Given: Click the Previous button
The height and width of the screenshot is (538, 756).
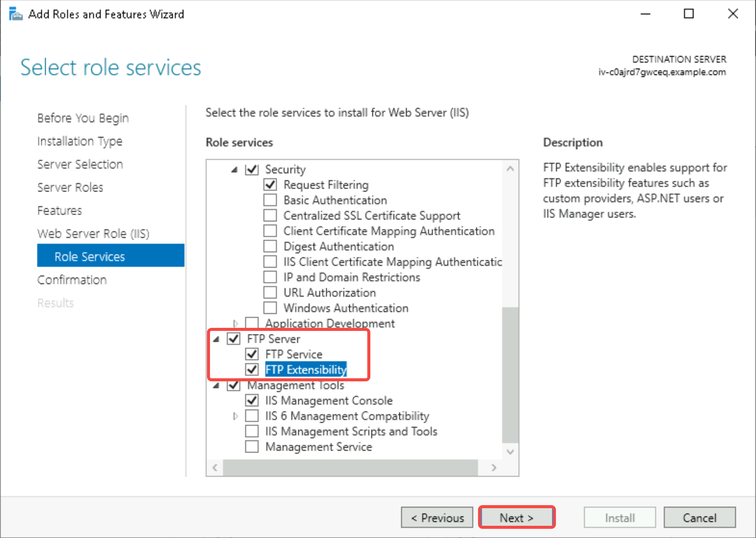Looking at the screenshot, I should [x=437, y=518].
